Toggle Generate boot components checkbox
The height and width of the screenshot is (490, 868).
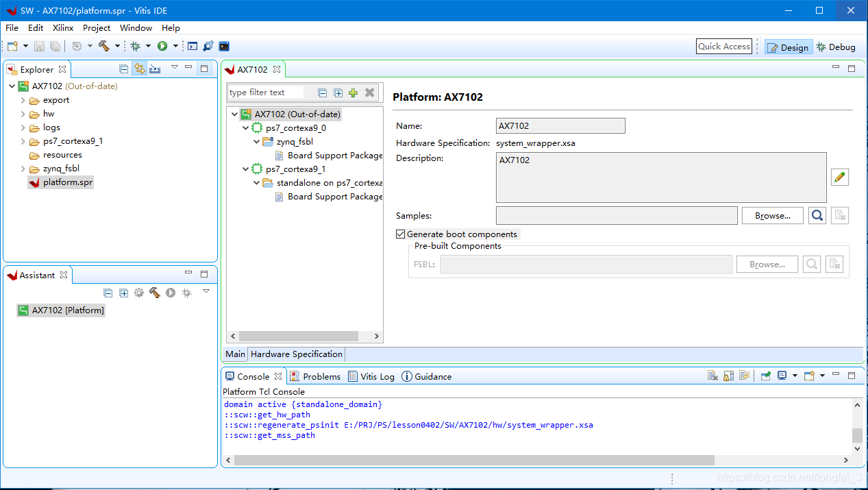pyautogui.click(x=401, y=234)
